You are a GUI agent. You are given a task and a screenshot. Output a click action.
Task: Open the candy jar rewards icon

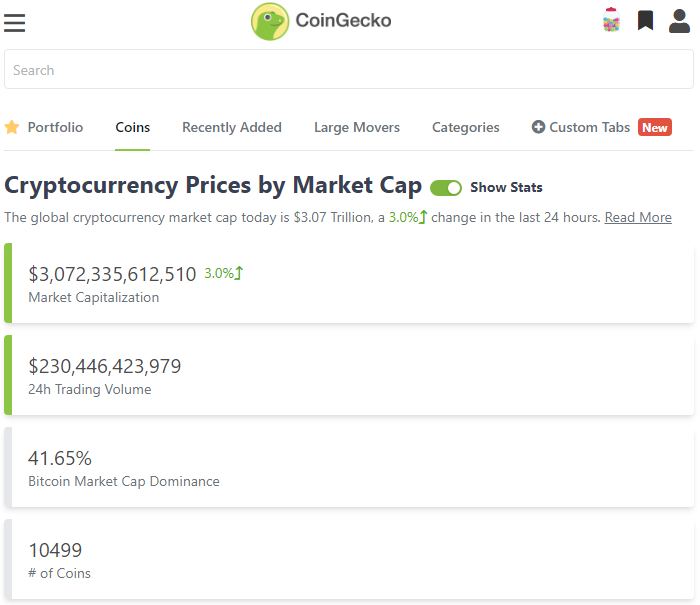click(x=611, y=20)
